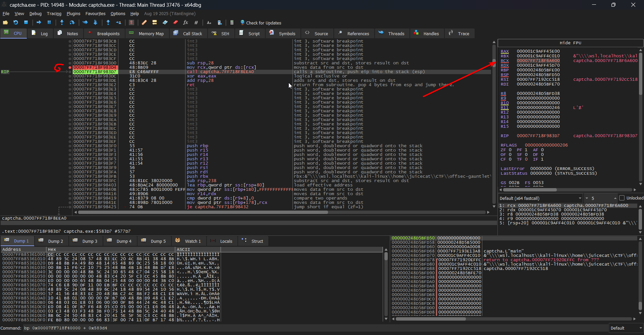Toggle the Hide FPU button

tap(570, 43)
